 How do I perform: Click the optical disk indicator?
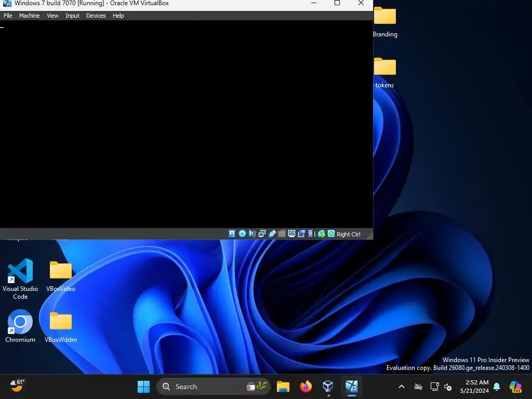pyautogui.click(x=242, y=234)
